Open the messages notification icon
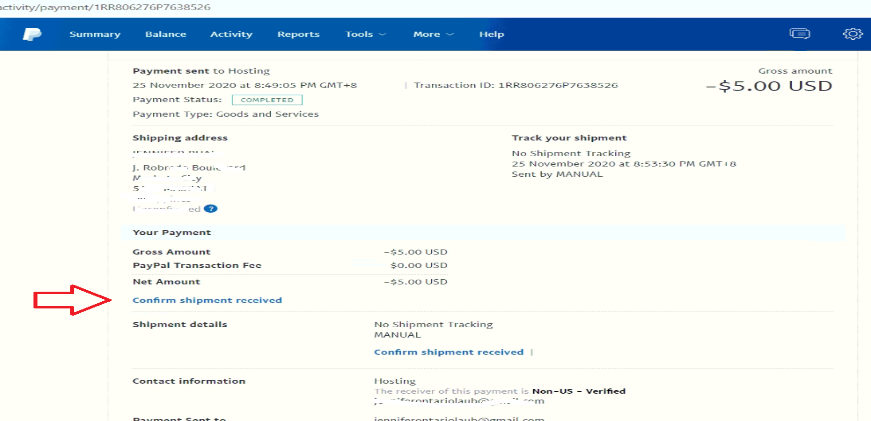This screenshot has height=421, width=871. [799, 34]
